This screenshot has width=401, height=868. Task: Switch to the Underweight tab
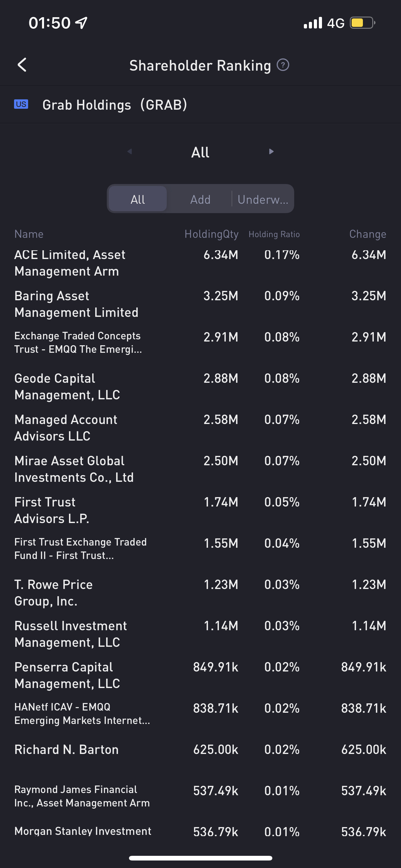click(x=263, y=199)
